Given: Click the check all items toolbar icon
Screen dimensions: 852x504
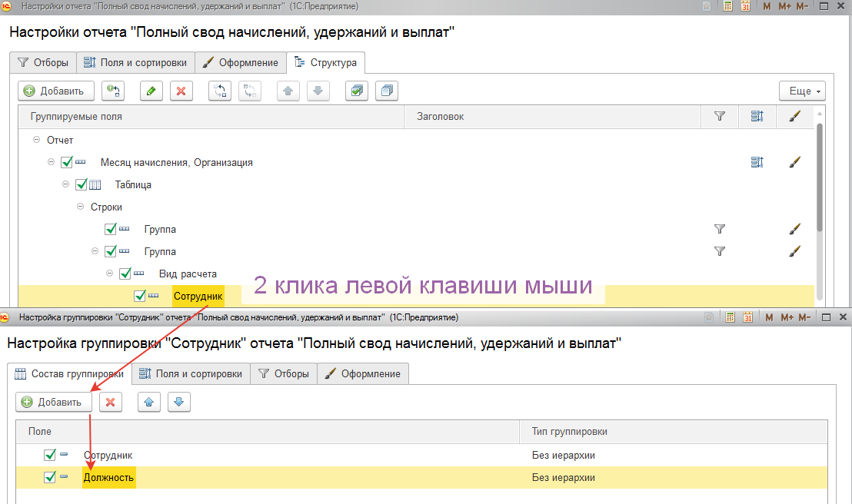Looking at the screenshot, I should (357, 91).
